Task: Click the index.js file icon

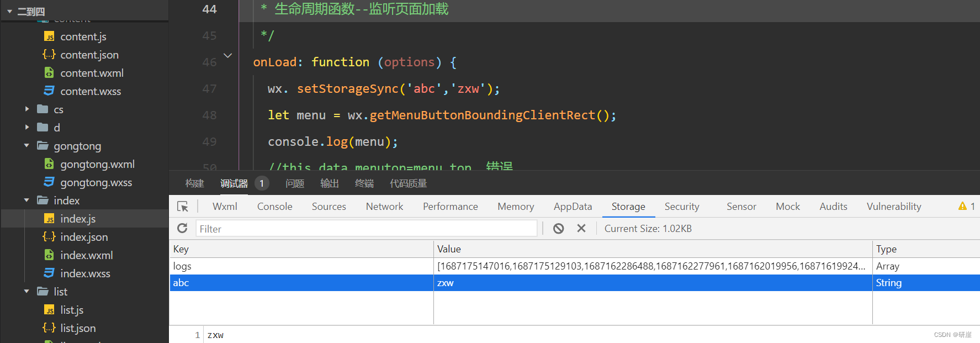Action: (x=49, y=219)
